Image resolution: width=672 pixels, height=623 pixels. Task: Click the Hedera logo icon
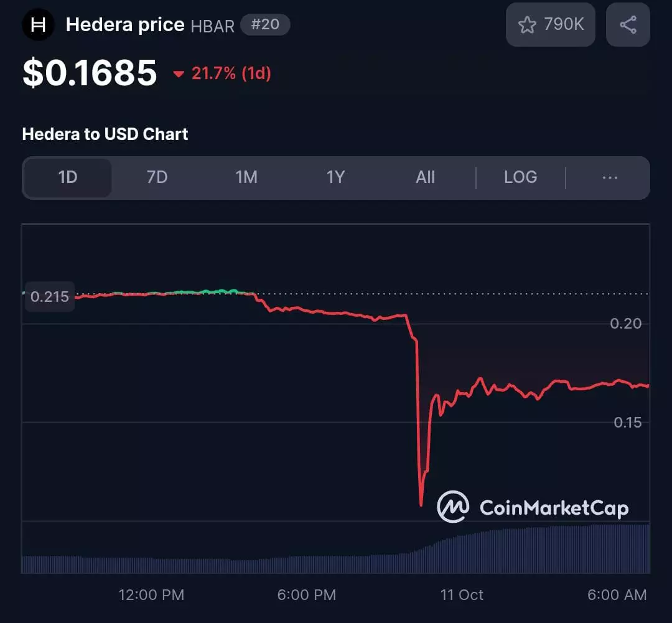(39, 25)
